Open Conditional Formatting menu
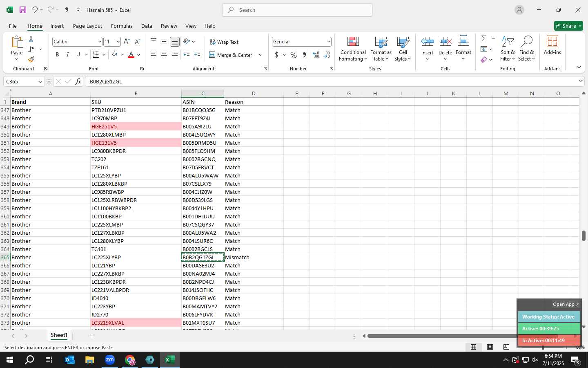The image size is (588, 368). coord(353,48)
